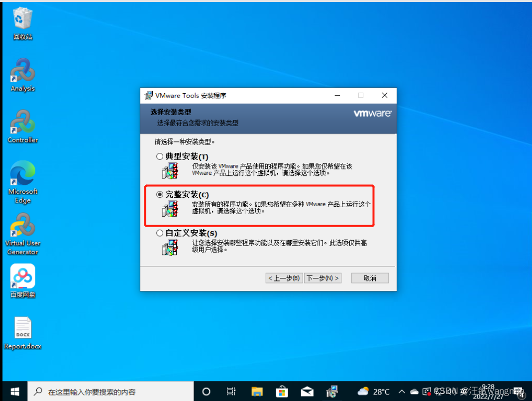Open the Windows Start menu
The image size is (532, 401).
point(14,392)
